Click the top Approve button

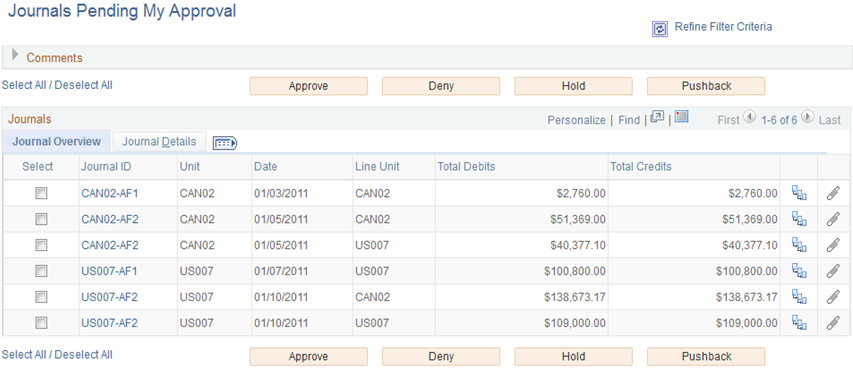(308, 86)
